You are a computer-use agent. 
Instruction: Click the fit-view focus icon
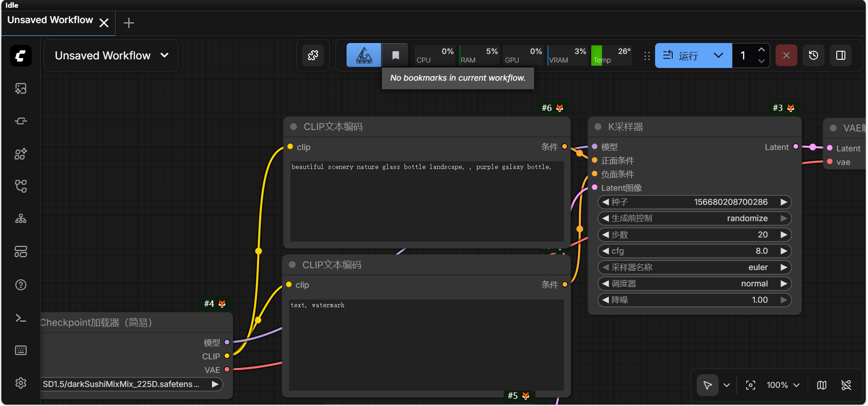point(751,385)
